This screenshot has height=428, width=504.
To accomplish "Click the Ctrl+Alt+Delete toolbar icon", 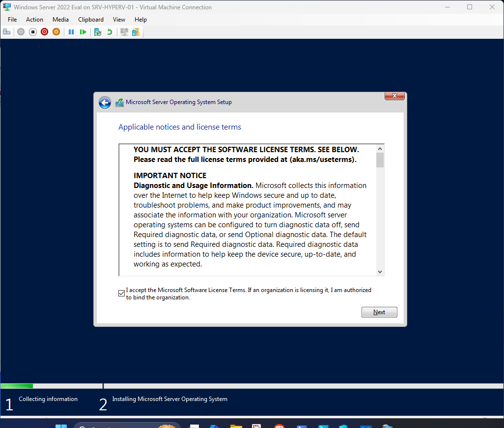I will click(x=6, y=31).
